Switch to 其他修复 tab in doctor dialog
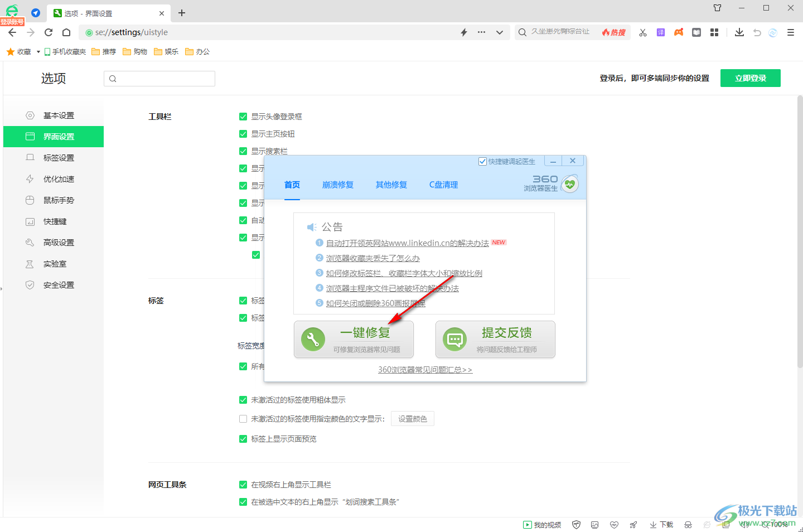Image resolution: width=803 pixels, height=532 pixels. point(391,185)
